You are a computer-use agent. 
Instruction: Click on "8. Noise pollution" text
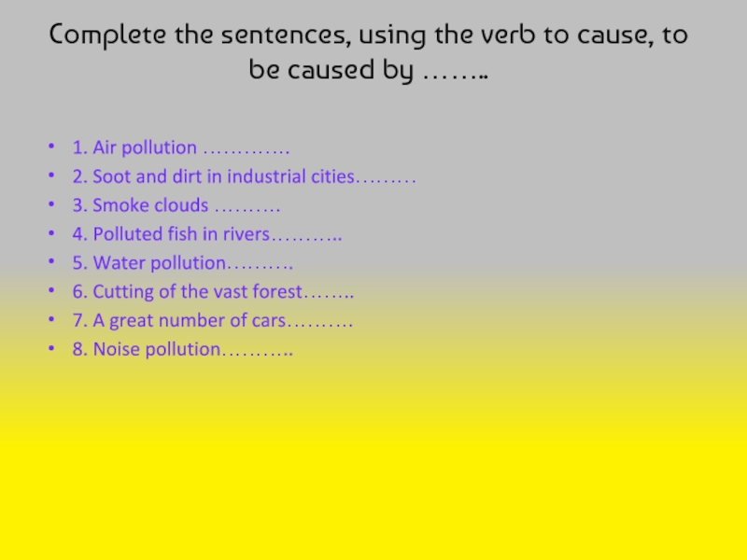[x=146, y=351]
